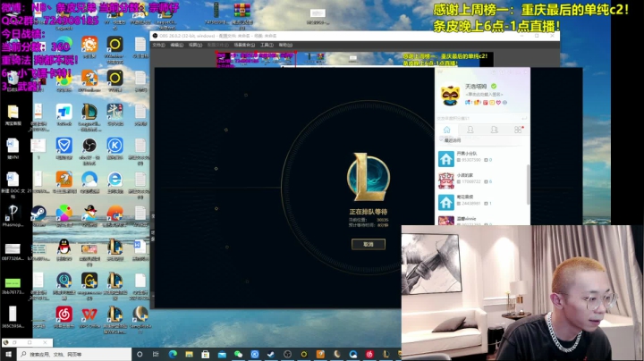Launch Steam from the desktop
Viewport: 644px width, 361px height.
[38, 214]
